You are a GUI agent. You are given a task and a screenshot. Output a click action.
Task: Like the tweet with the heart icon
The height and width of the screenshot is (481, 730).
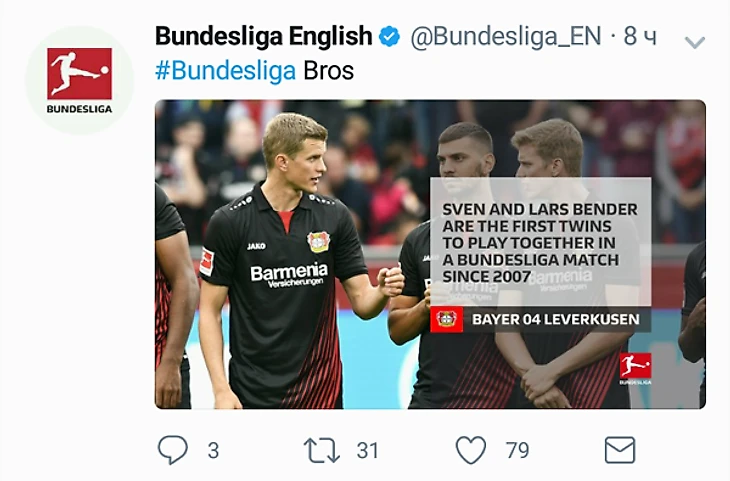tap(471, 450)
